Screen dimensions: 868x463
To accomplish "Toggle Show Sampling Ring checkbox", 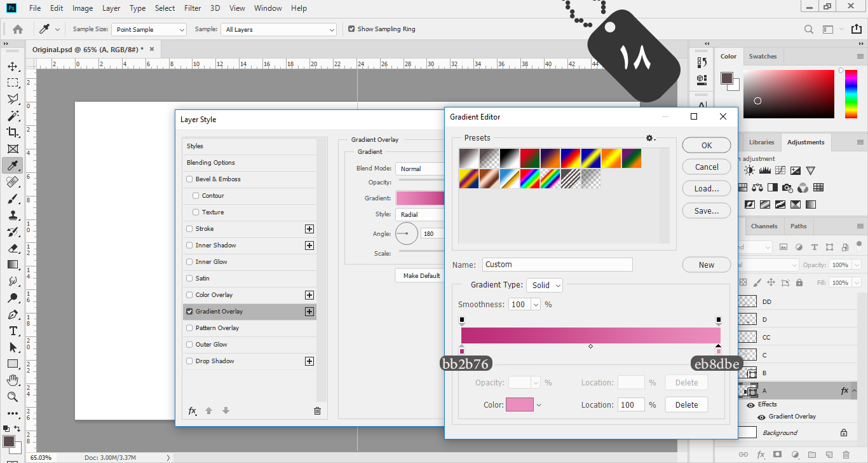I will coord(351,29).
